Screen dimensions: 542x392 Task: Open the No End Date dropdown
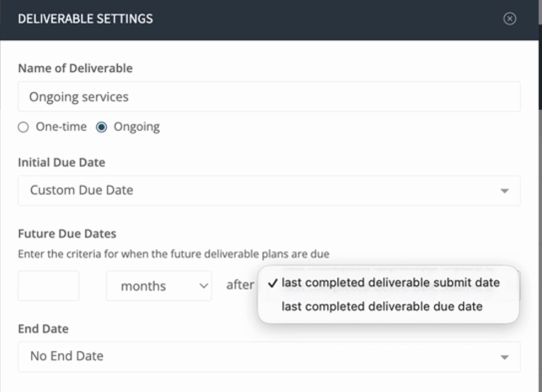click(269, 357)
